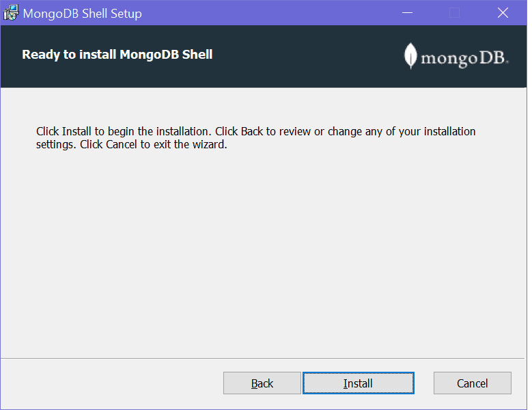Viewport: 532px width, 410px height.
Task: Click the word "Install" in the instruction text
Action: 76,131
